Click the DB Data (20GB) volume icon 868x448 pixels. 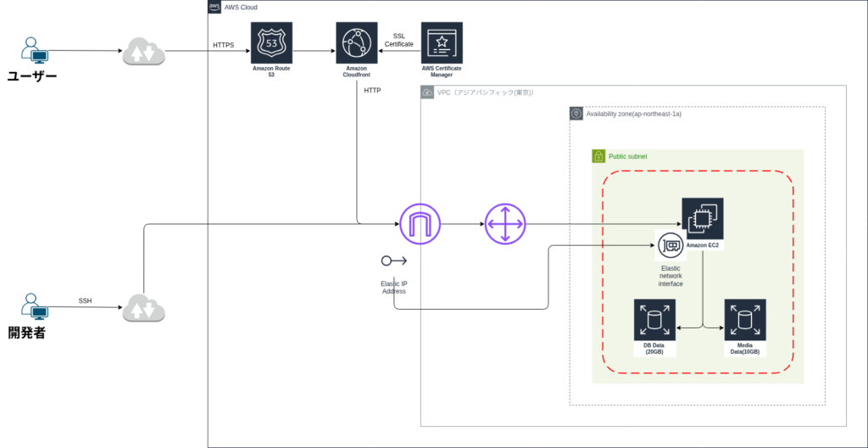coord(654,320)
